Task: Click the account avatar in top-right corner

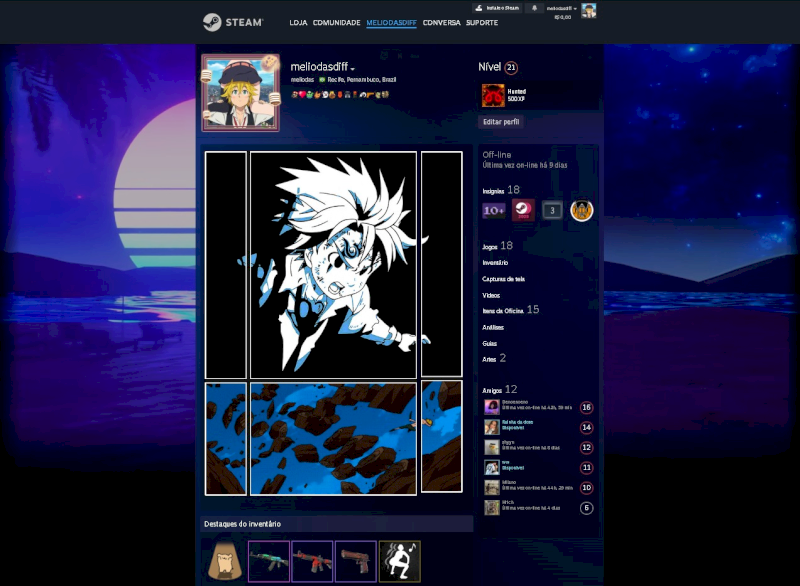Action: pos(589,10)
